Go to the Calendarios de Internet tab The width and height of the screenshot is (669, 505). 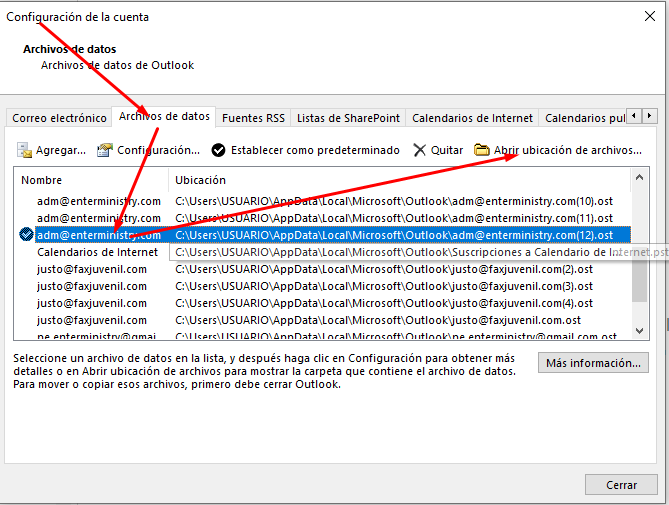click(x=472, y=118)
